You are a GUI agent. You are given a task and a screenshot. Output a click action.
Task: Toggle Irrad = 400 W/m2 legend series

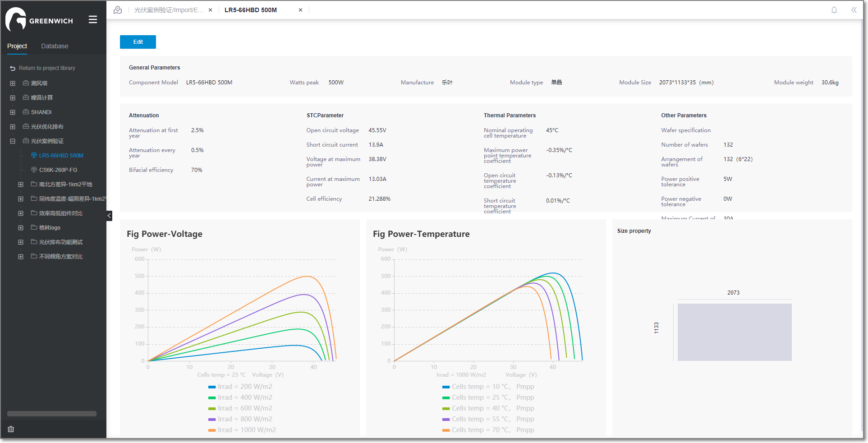point(240,397)
